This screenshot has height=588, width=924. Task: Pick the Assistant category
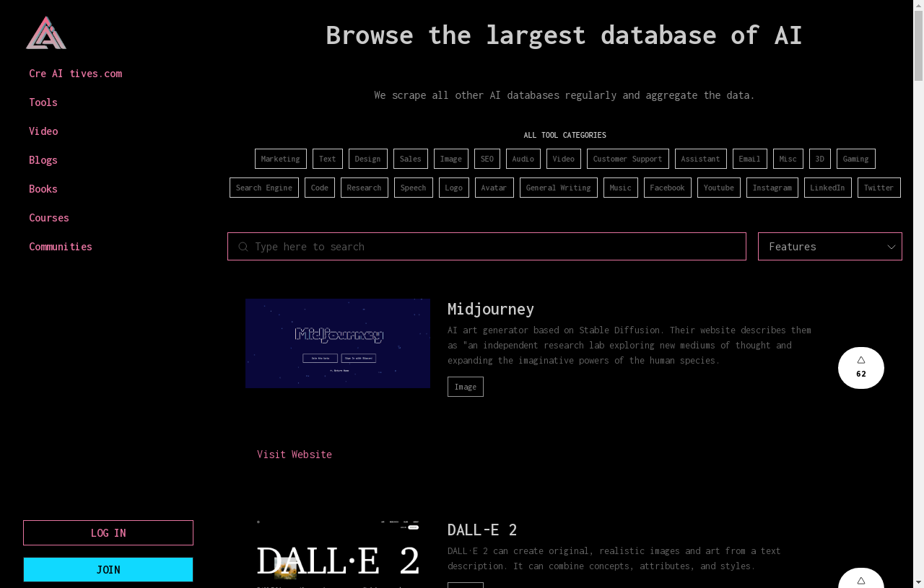click(x=701, y=159)
